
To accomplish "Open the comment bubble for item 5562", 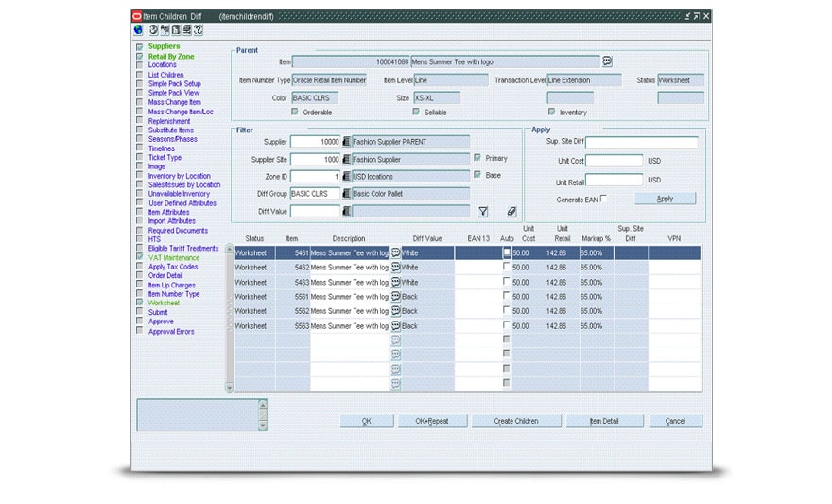I will (396, 311).
